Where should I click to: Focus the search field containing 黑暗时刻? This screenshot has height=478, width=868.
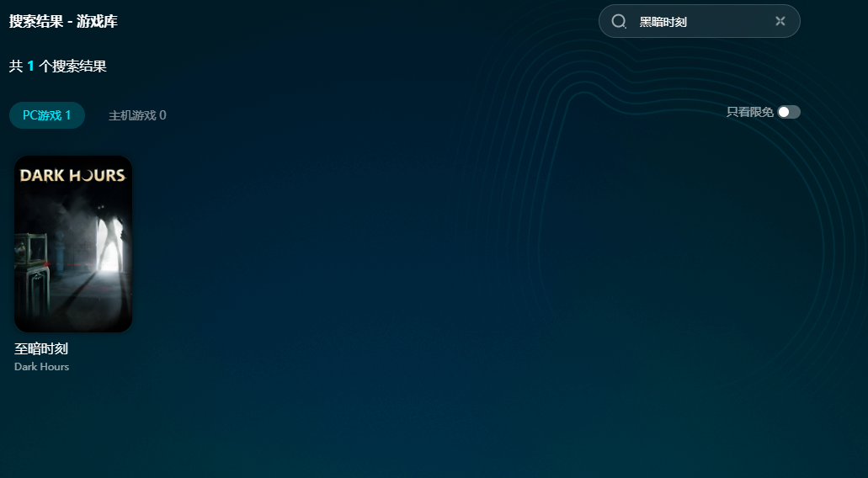coord(699,21)
